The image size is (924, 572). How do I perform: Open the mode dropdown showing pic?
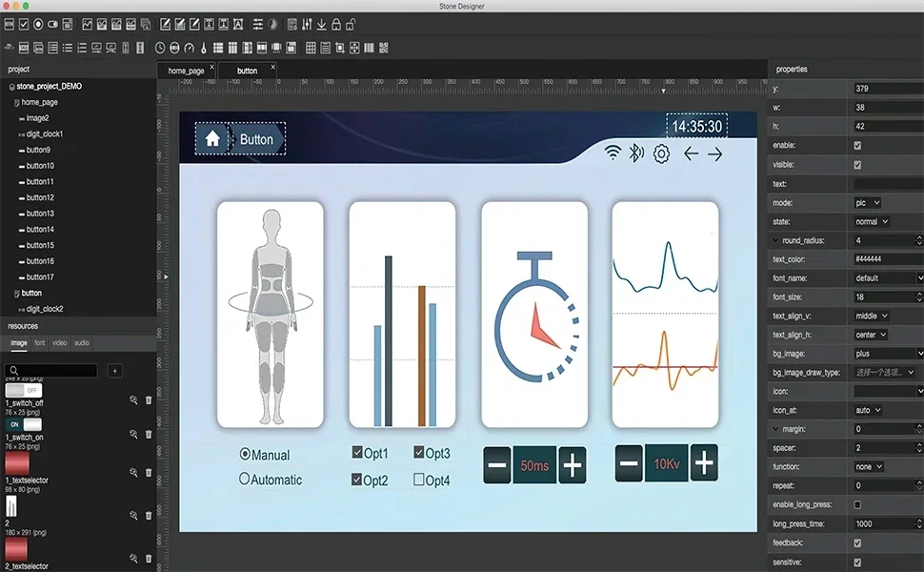click(x=868, y=203)
